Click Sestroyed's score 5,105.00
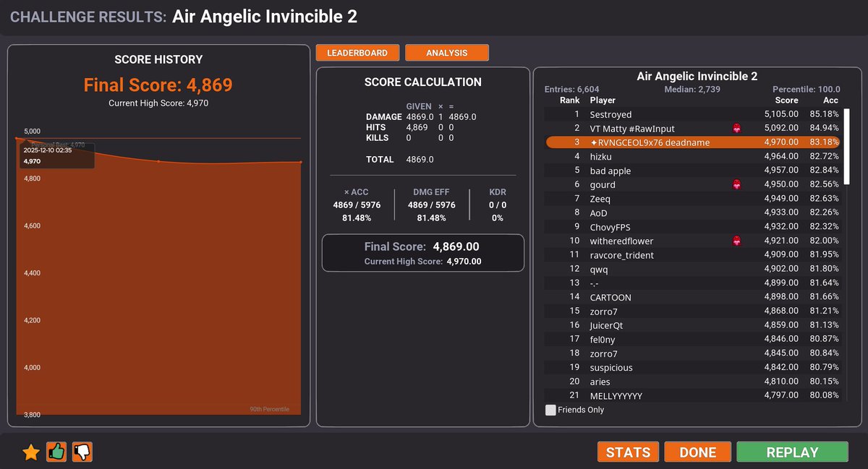The width and height of the screenshot is (868, 469). click(781, 114)
